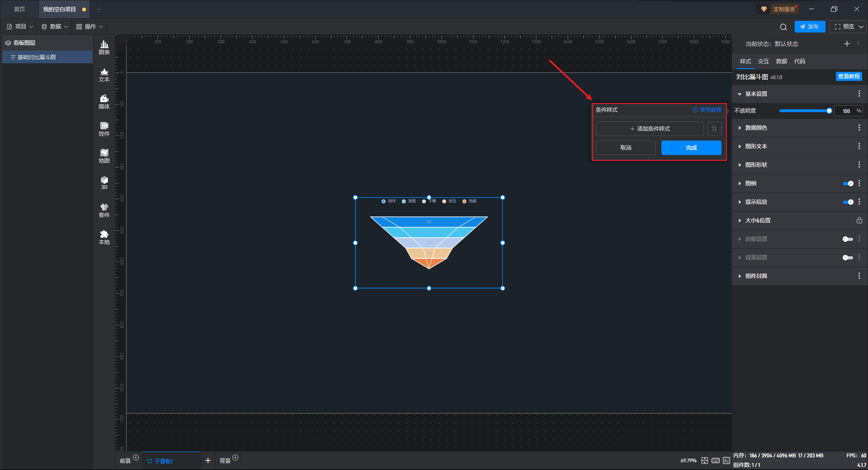
Task: Toggle the 提示信息 tooltip switch
Action: click(848, 202)
